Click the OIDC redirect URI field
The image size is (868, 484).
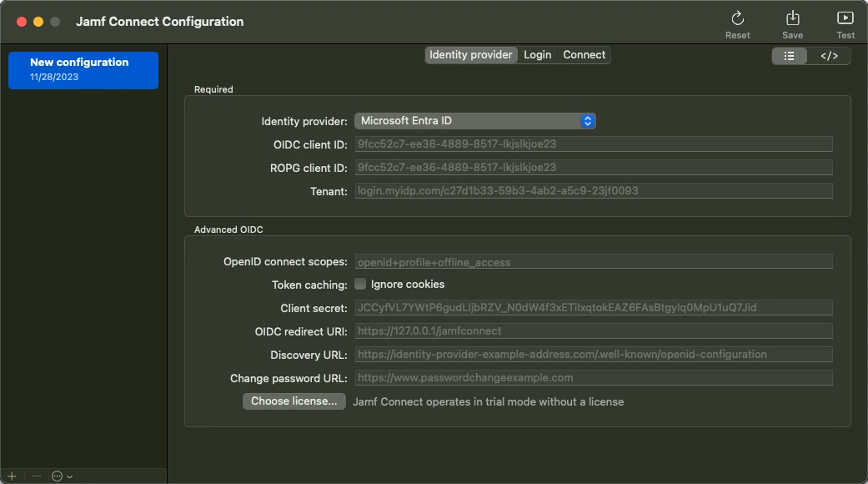point(594,330)
